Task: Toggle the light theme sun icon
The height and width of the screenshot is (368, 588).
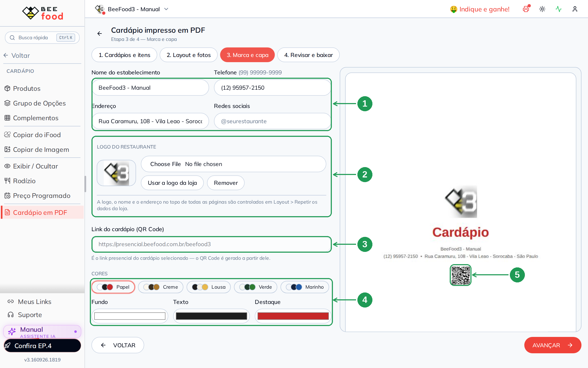Action: click(x=542, y=9)
